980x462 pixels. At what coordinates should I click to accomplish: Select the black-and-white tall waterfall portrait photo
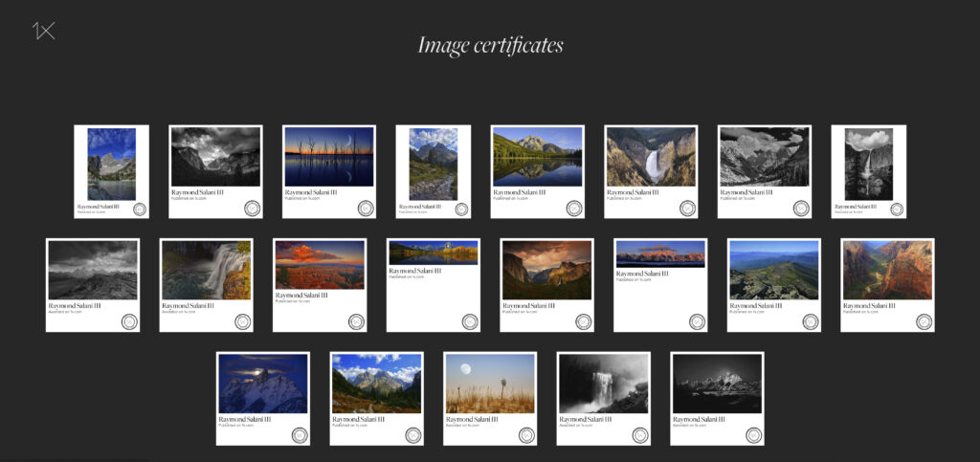(x=868, y=164)
